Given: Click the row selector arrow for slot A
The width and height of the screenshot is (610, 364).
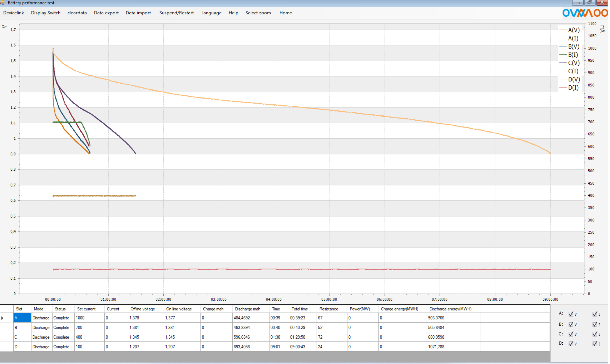Looking at the screenshot, I should (x=2, y=318).
